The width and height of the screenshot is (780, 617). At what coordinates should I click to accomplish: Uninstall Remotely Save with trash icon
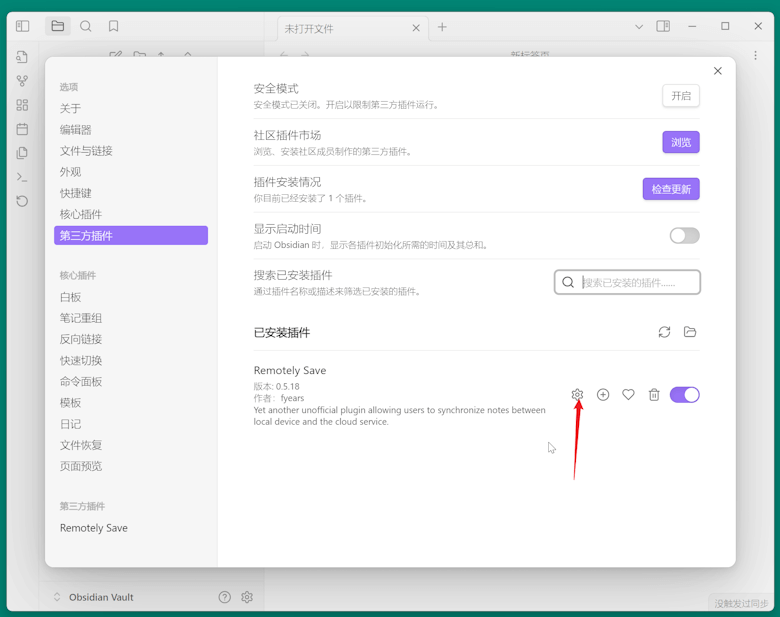tap(654, 395)
